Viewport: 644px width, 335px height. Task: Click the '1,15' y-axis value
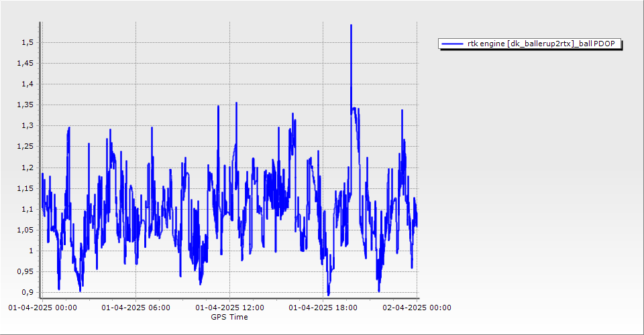(x=25, y=188)
